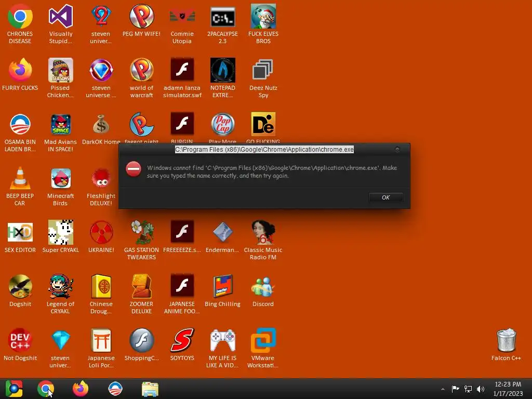Viewport: 532px width, 399px height.
Task: Launch the ZOOMER DELUXE icon
Action: (x=141, y=294)
